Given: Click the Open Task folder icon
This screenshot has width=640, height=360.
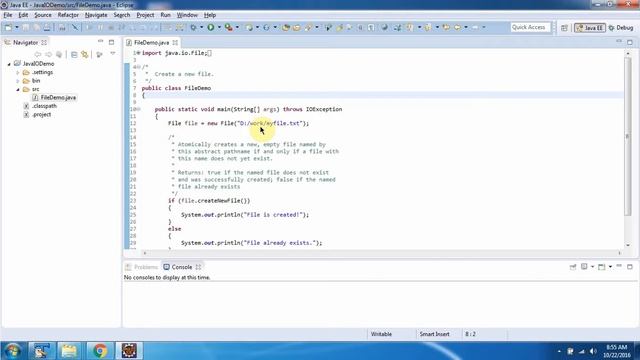Looking at the screenshot, I should pos(297,27).
